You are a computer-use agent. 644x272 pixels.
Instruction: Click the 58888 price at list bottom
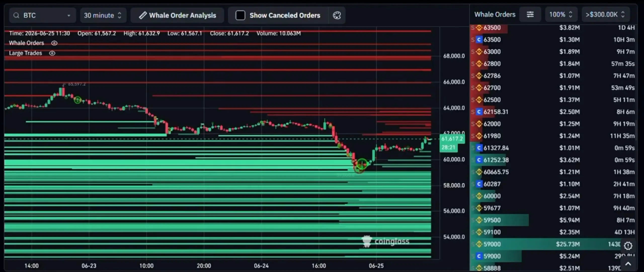coord(492,268)
